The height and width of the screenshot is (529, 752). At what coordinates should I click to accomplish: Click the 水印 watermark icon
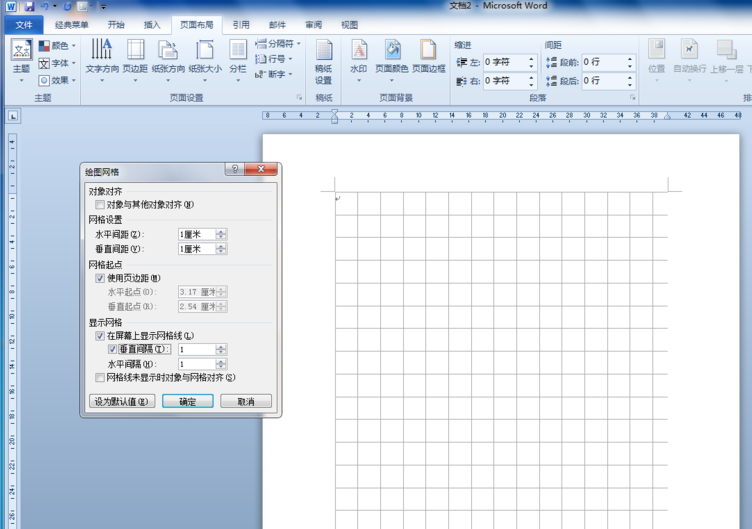tap(359, 50)
